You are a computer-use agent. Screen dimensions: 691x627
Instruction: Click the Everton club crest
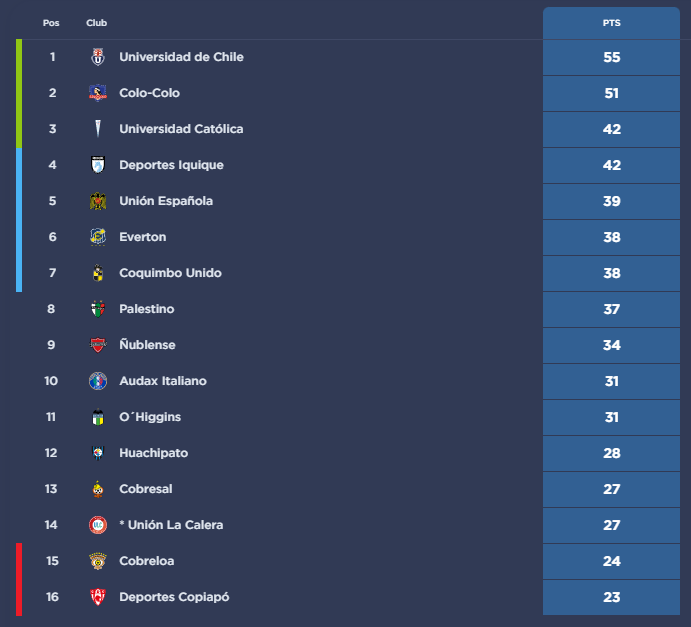[x=97, y=237]
